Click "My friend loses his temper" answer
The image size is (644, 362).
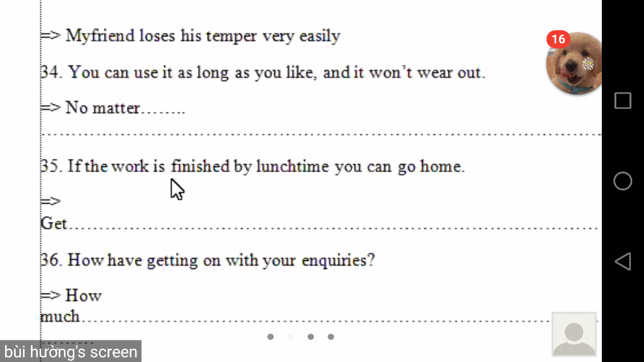coord(190,36)
